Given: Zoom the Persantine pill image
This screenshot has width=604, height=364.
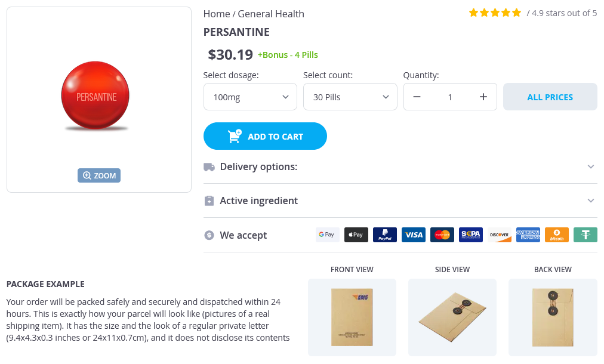Looking at the screenshot, I should 99,175.
